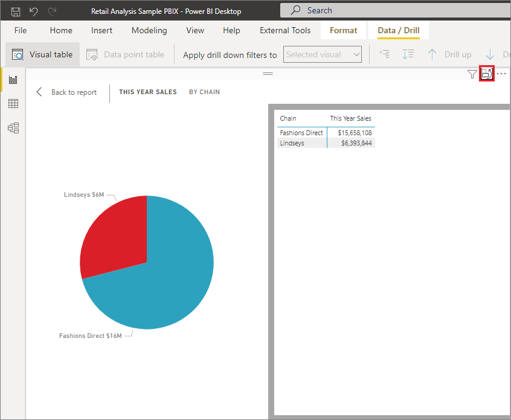Toggle the Data point table option
This screenshot has height=420, width=511.
click(125, 54)
